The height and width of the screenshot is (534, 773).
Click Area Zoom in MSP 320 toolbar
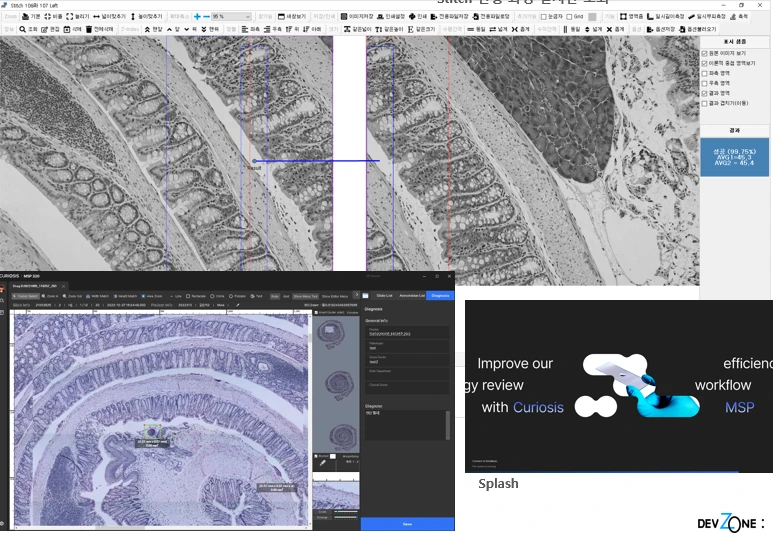152,296
